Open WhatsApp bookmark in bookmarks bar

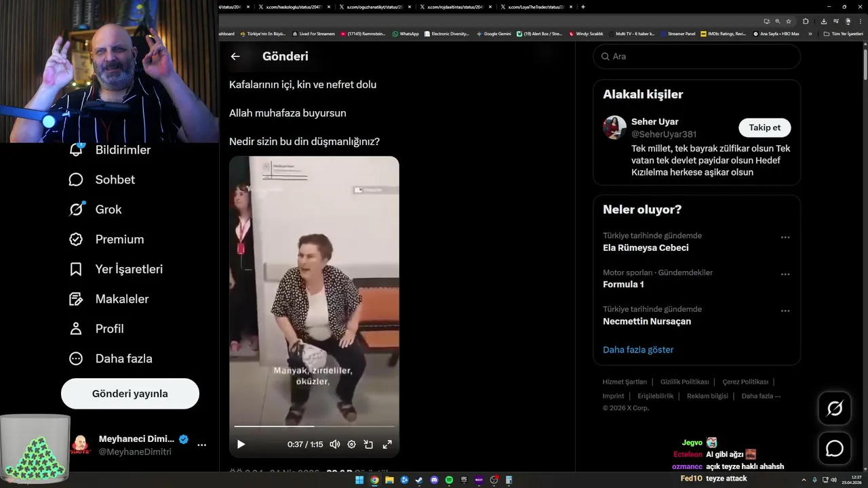[406, 34]
